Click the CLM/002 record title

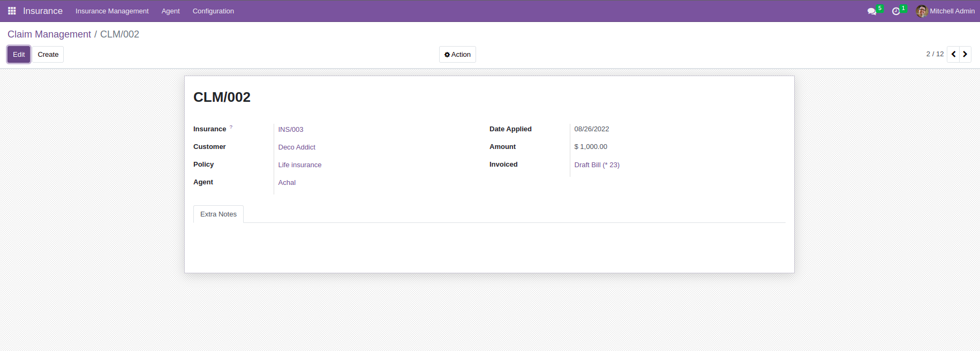point(222,97)
